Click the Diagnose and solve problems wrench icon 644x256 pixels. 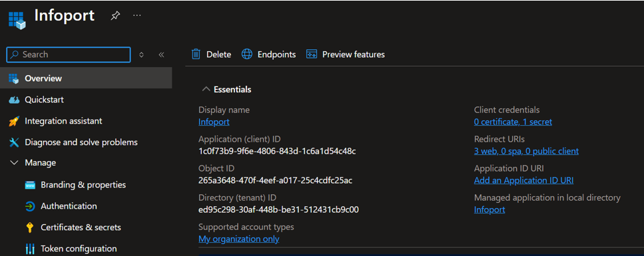14,142
